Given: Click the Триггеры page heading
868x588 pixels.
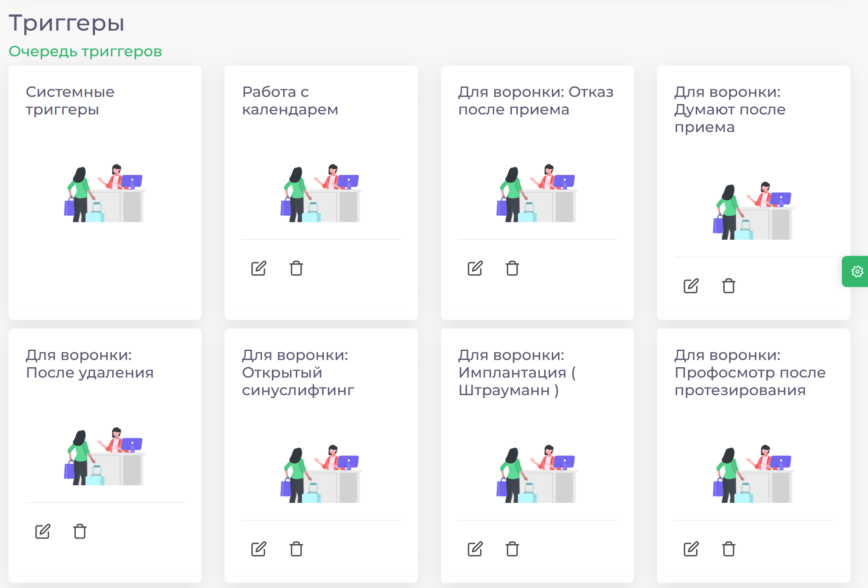Looking at the screenshot, I should point(66,23).
